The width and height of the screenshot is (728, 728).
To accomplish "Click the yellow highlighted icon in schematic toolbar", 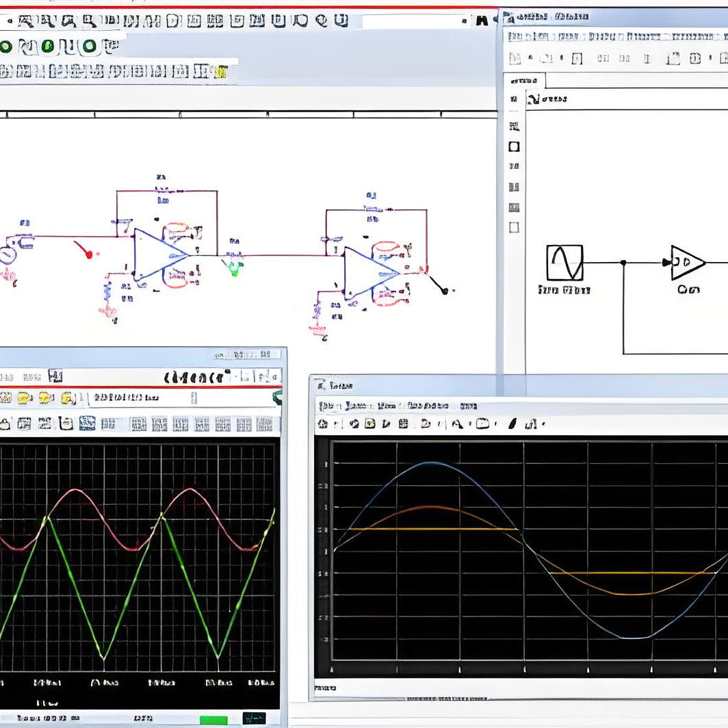I will (222, 72).
